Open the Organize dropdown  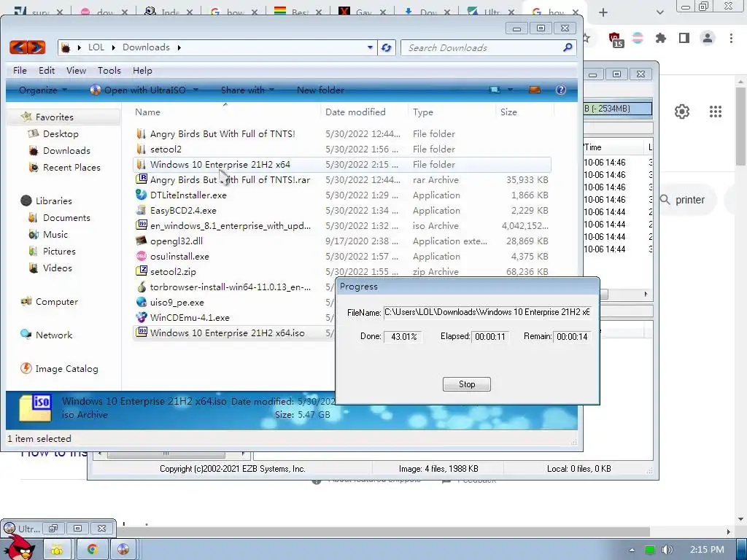(x=43, y=90)
